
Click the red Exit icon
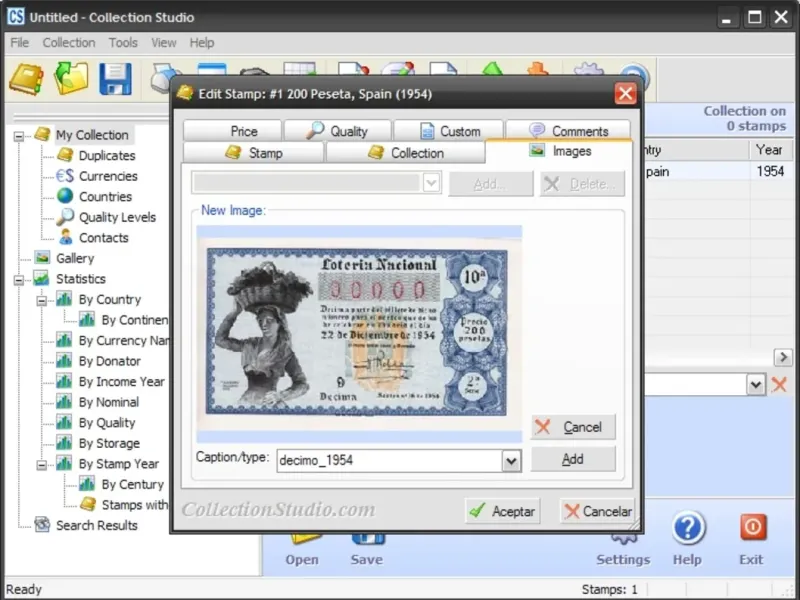coord(753,527)
